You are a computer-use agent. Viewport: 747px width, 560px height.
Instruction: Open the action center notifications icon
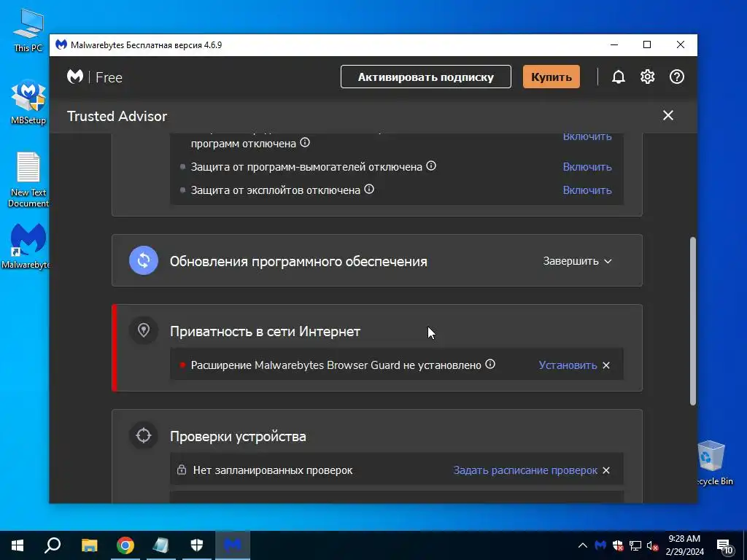(724, 545)
